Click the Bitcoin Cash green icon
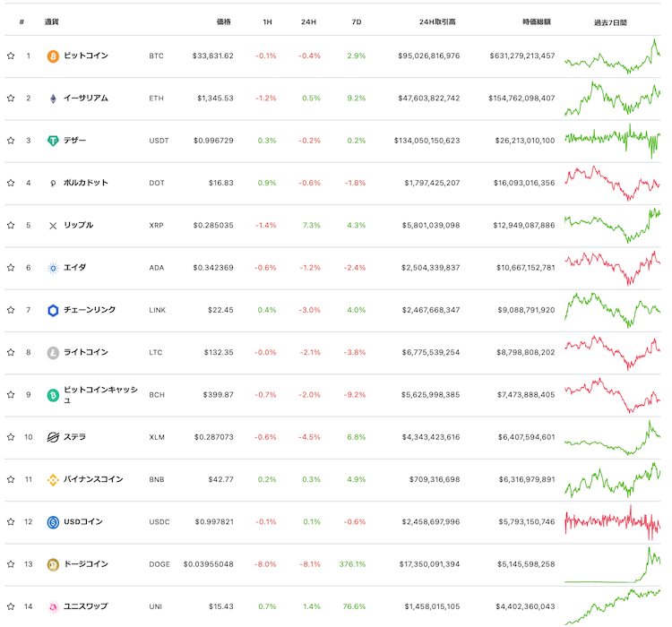The image size is (672, 627). pyautogui.click(x=53, y=394)
